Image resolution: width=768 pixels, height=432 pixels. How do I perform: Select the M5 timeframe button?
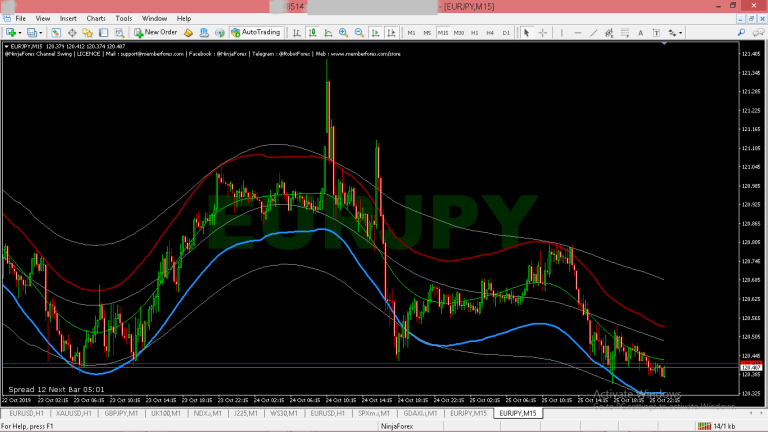(426, 32)
